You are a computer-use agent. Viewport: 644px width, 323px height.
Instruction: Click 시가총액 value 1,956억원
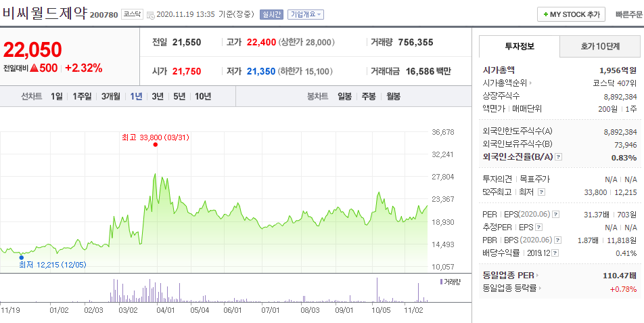[618, 70]
